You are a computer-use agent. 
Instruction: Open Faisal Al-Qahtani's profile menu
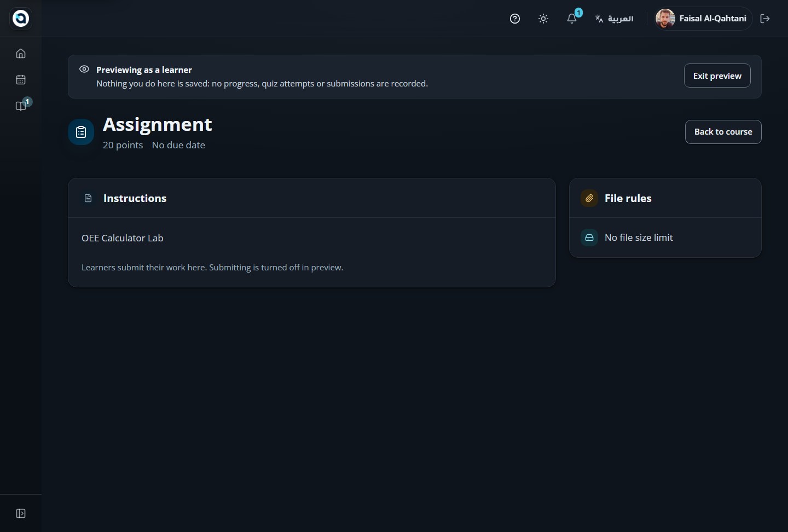703,19
